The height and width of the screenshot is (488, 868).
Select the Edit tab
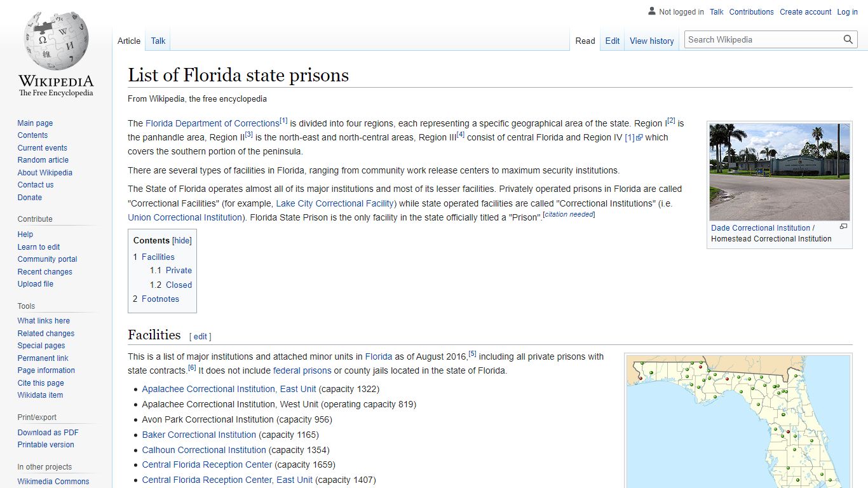pos(613,41)
